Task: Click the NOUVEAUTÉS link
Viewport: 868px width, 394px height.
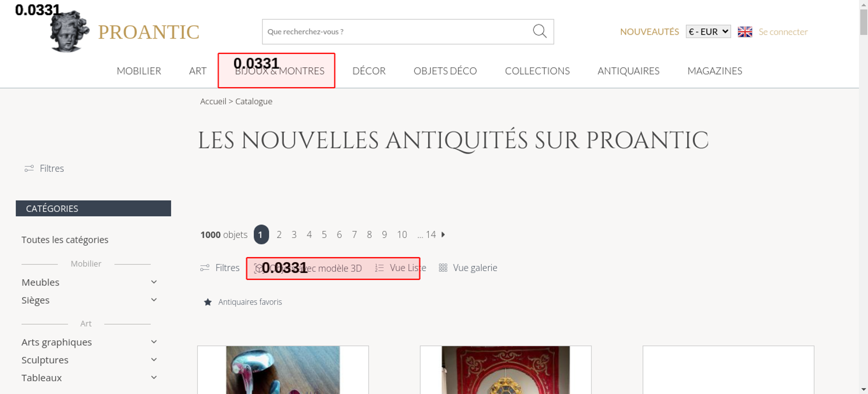Action: click(649, 32)
